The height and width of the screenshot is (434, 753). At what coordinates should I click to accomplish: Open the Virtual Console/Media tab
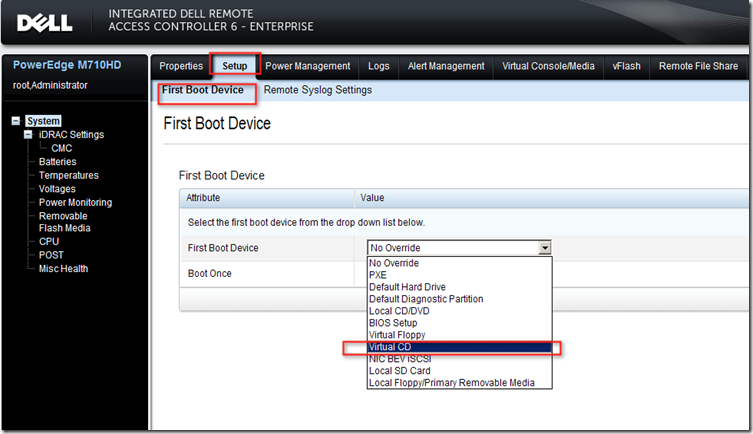pyautogui.click(x=548, y=66)
